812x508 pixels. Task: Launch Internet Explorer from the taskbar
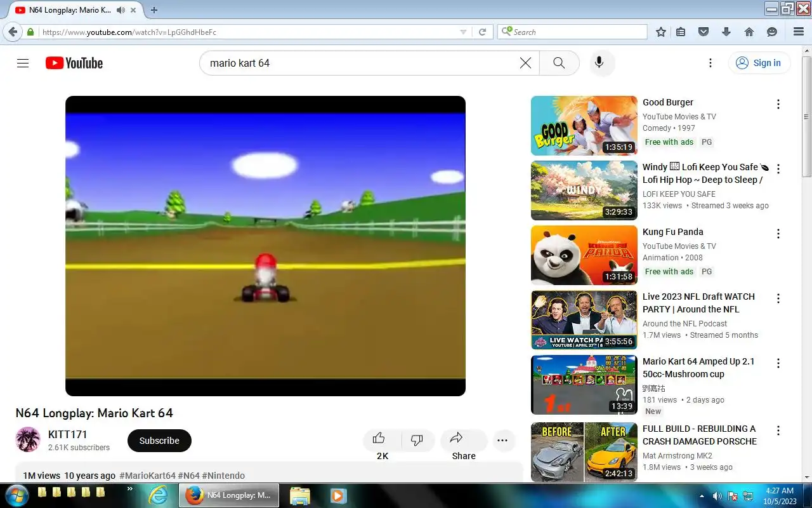click(157, 495)
